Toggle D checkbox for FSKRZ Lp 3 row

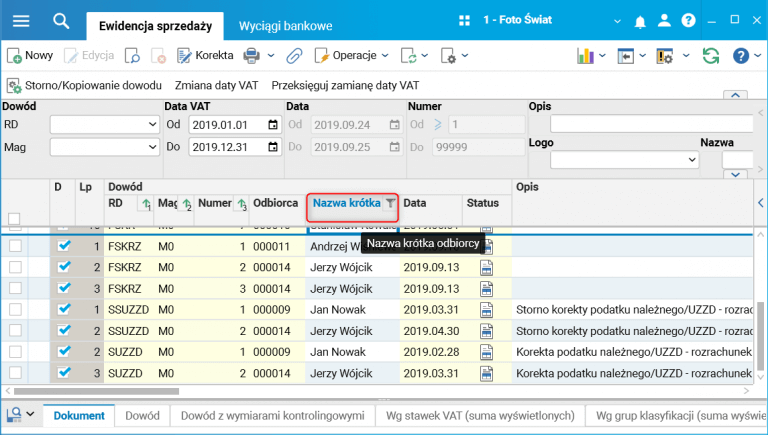click(64, 288)
